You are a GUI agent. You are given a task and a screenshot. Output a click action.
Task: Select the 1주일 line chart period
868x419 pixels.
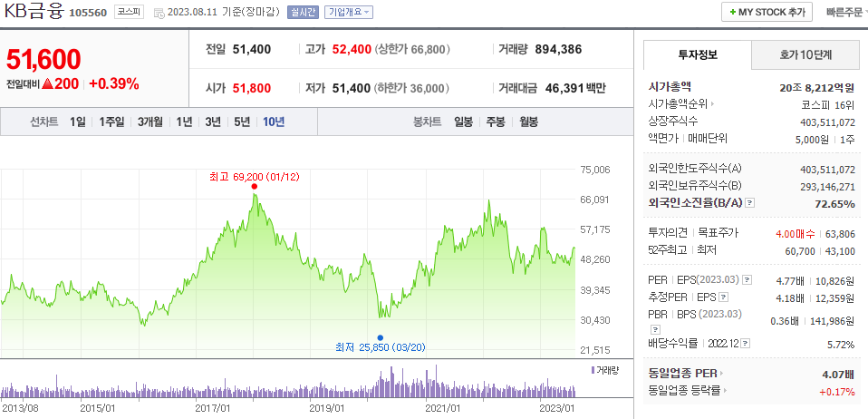(111, 122)
